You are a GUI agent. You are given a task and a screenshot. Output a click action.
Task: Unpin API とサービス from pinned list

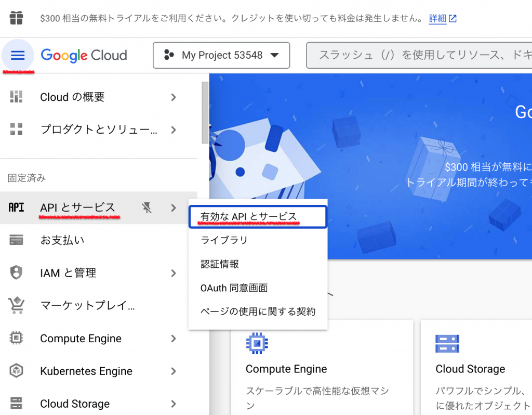[x=147, y=208]
